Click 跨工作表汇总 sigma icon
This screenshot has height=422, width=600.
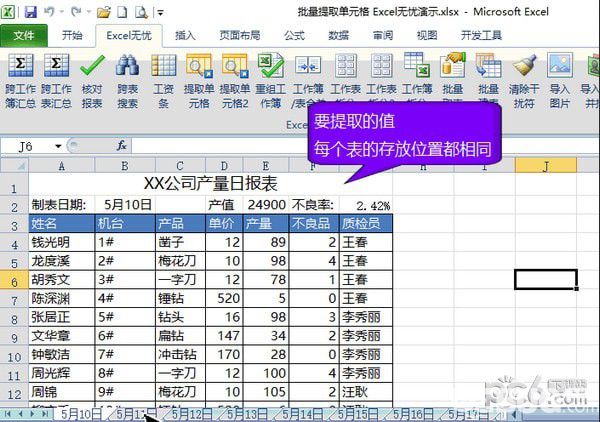click(x=56, y=65)
